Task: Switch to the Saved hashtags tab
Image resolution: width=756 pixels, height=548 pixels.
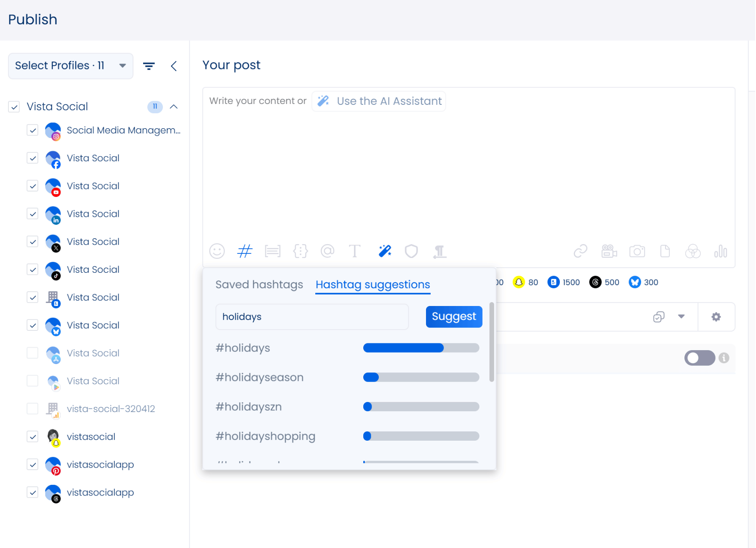Action: pyautogui.click(x=259, y=285)
